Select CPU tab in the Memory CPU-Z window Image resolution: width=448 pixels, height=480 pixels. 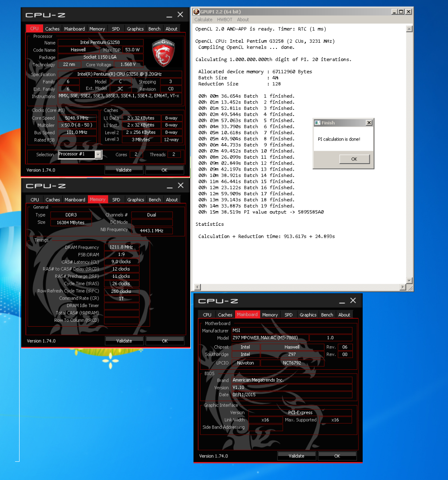click(x=35, y=200)
